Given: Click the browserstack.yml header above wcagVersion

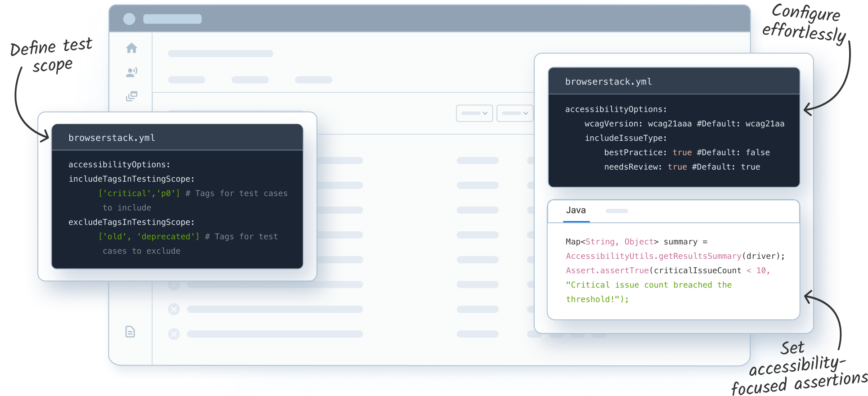Looking at the screenshot, I should (674, 81).
